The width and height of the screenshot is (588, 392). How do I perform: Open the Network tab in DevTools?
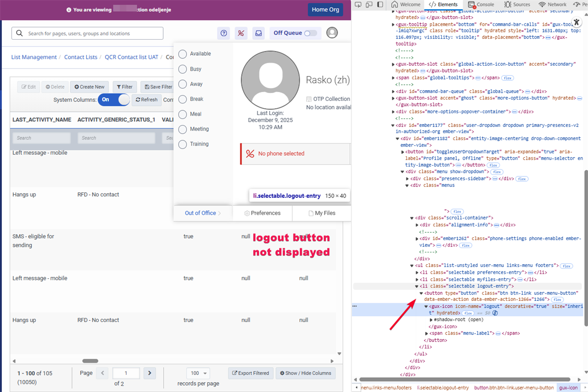553,4
